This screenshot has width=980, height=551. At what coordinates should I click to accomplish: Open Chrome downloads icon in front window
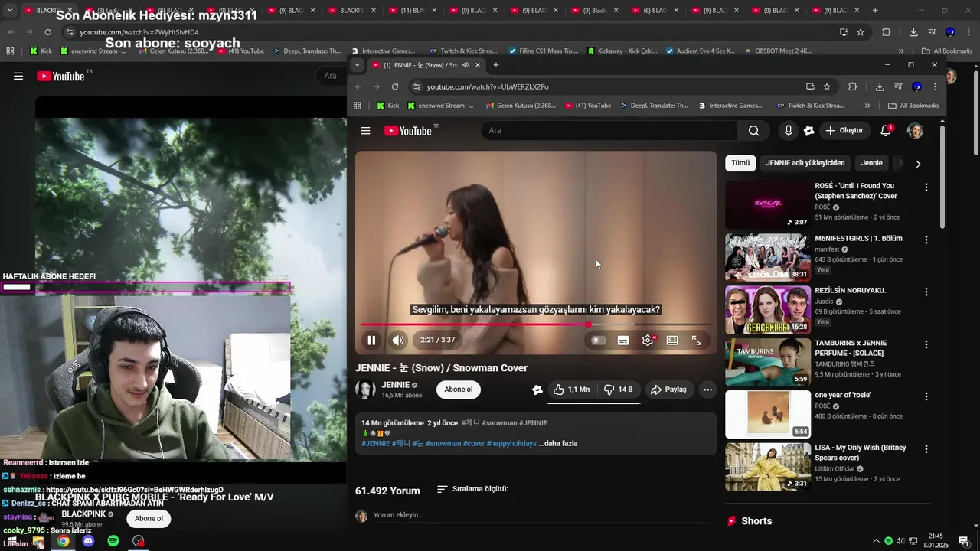(880, 86)
